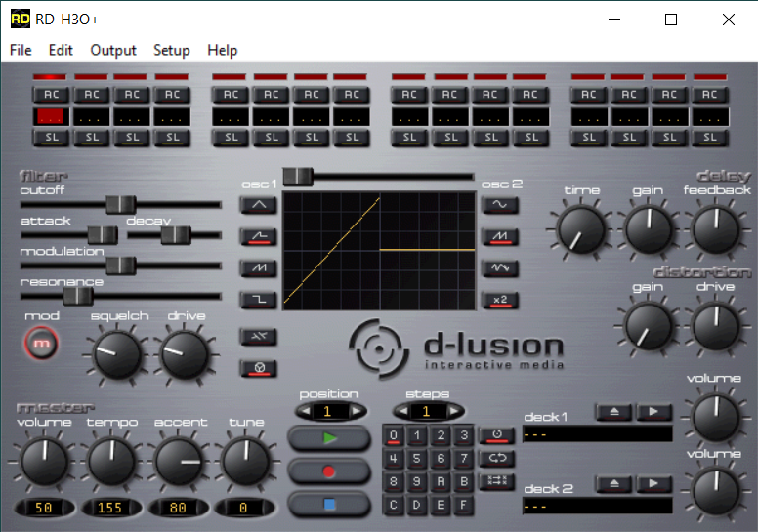Viewport: 758px width, 532px height.
Task: Click last SL button in fourth group
Action: click(710, 138)
